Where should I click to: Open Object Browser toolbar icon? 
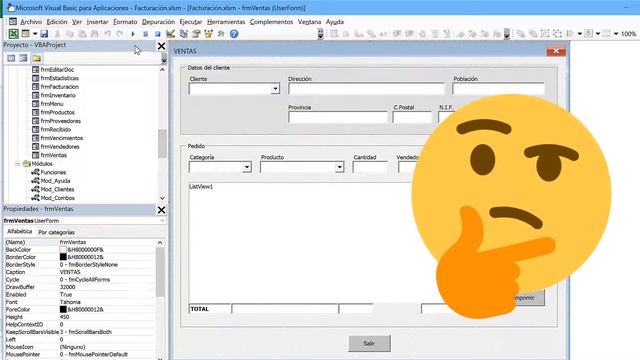(208, 34)
